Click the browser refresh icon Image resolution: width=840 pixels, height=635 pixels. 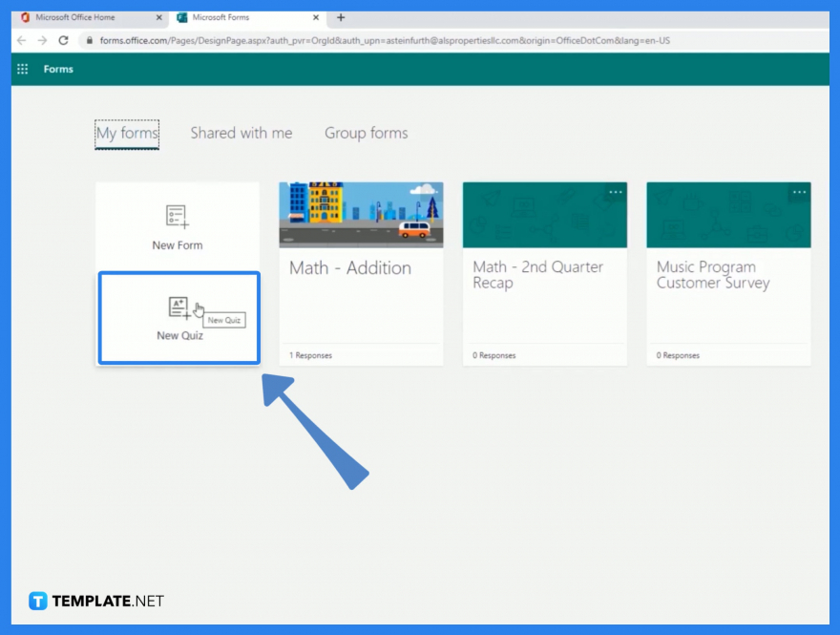[63, 40]
